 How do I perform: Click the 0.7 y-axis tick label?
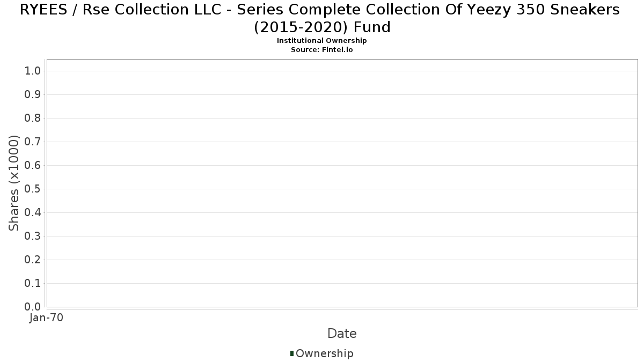[33, 142]
